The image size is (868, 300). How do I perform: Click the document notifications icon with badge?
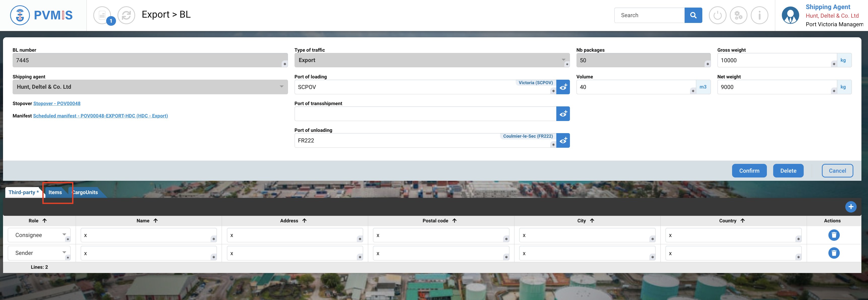(102, 15)
